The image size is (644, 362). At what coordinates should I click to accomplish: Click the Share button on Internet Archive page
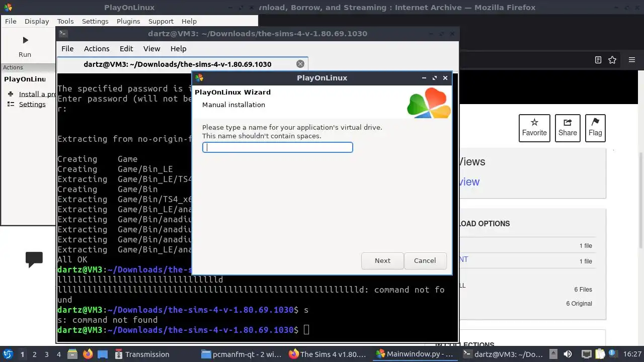tap(568, 128)
